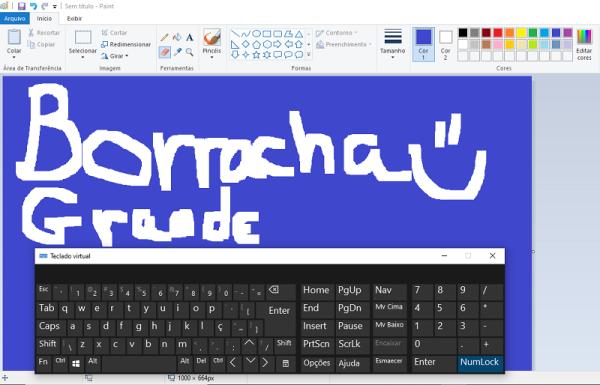Click the Ajuda key on virtual keyboard
Viewport: 600px width, 385px height.
[x=352, y=363]
